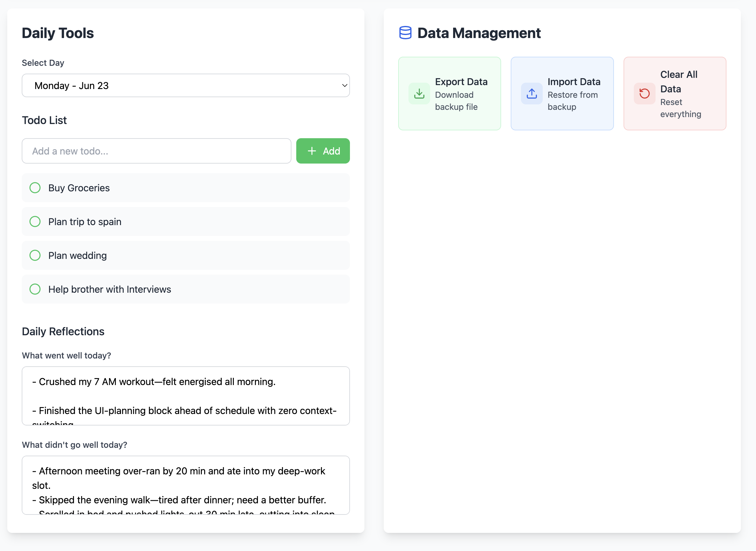Click the chevron arrow on the day selector

pos(345,86)
